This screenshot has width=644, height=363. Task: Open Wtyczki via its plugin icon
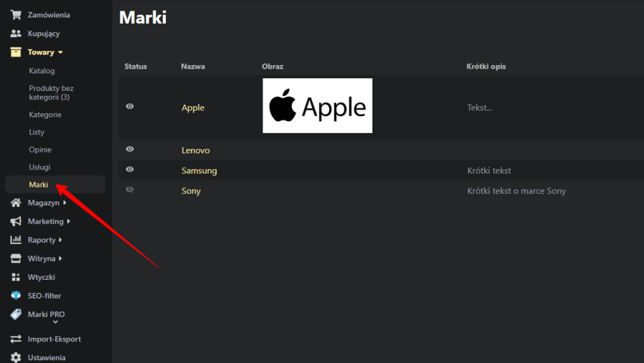pos(15,277)
